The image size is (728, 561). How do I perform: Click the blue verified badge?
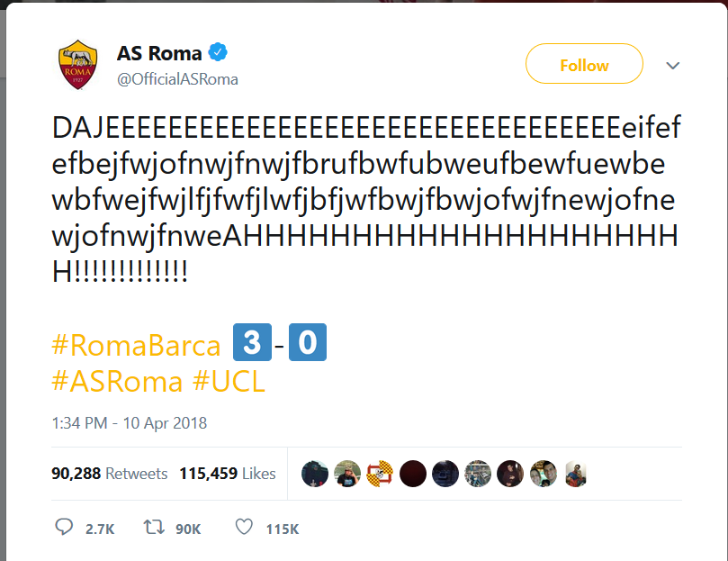220,53
